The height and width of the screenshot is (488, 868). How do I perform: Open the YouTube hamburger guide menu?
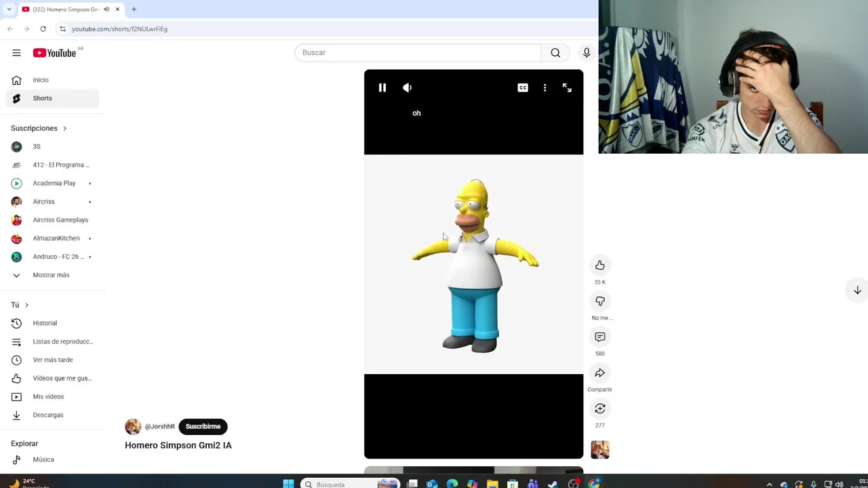(x=16, y=53)
